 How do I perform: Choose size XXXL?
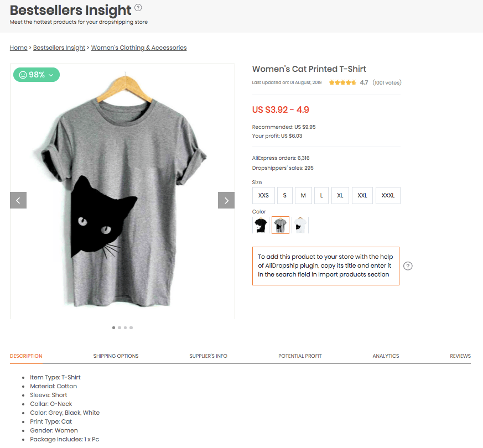(387, 195)
